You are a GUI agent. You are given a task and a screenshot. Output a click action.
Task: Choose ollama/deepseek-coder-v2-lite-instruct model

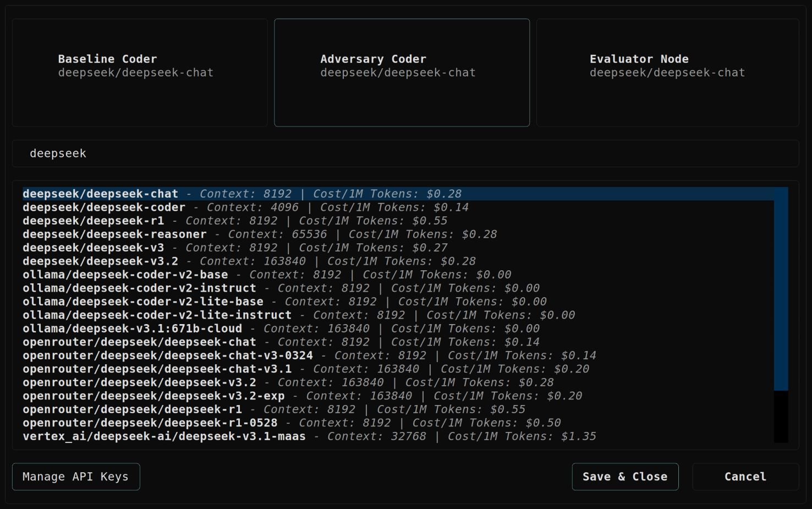398,315
